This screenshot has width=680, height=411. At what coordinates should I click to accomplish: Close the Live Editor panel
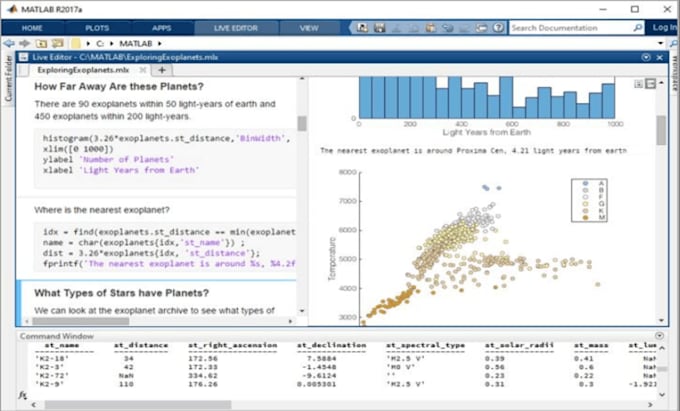pos(660,57)
